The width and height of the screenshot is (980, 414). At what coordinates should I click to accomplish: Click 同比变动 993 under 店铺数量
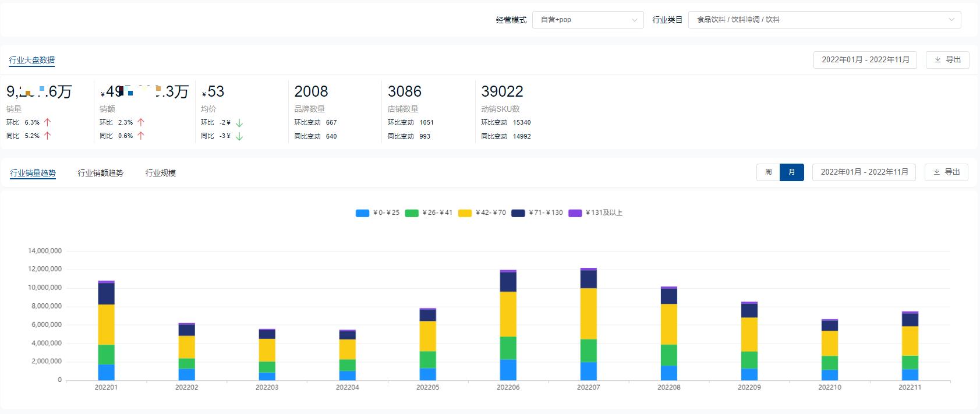coord(409,136)
